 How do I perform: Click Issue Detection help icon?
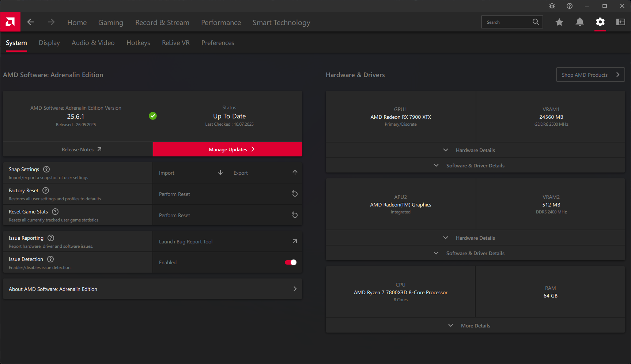(50, 259)
